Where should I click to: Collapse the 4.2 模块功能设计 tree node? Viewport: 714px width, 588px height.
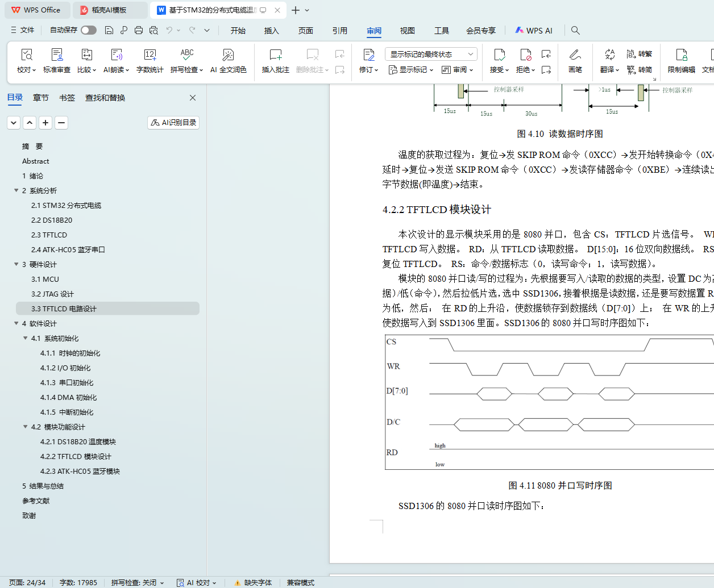26,427
